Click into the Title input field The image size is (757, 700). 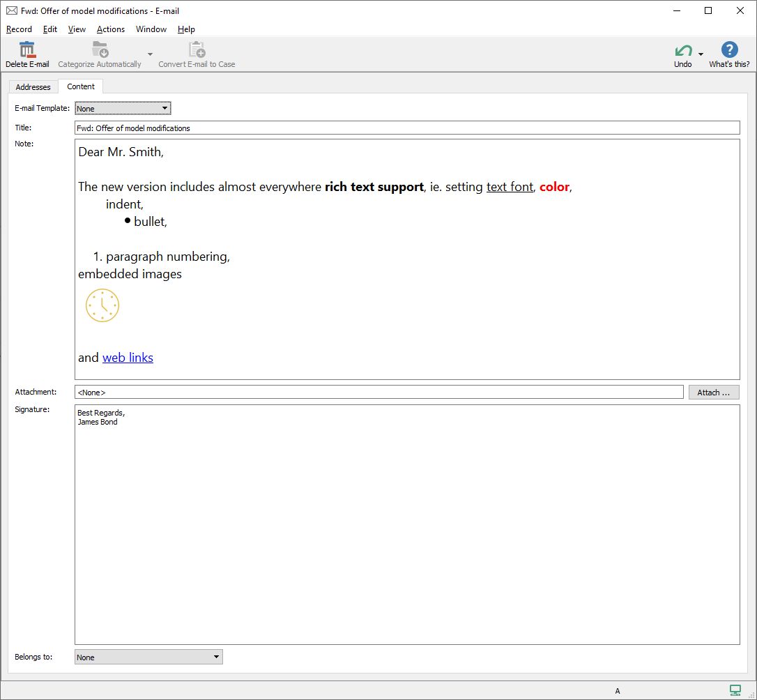pyautogui.click(x=406, y=128)
